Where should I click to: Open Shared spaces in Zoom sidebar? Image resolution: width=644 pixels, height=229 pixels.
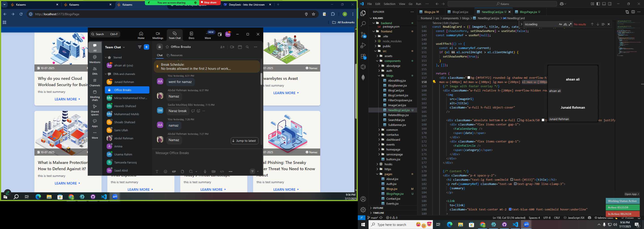point(95,110)
